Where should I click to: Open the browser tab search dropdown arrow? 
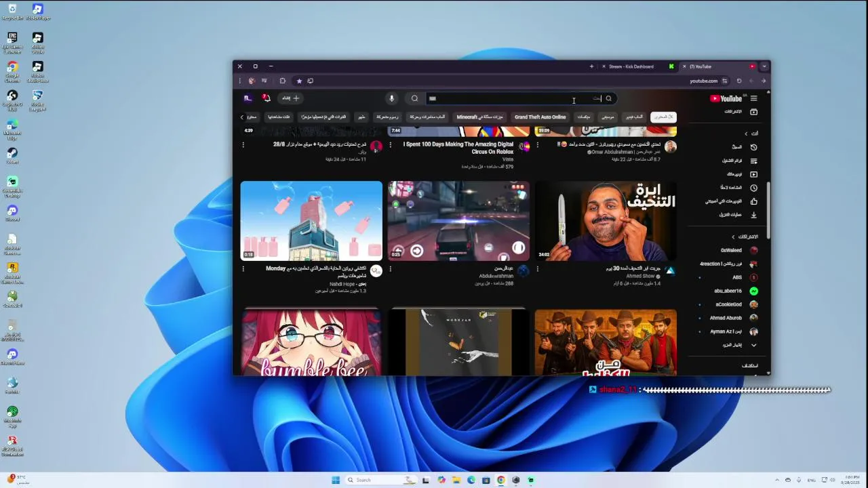tap(764, 66)
